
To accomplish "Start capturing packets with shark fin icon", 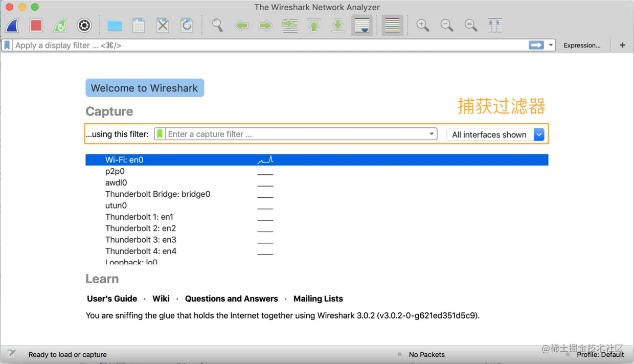I will (12, 25).
